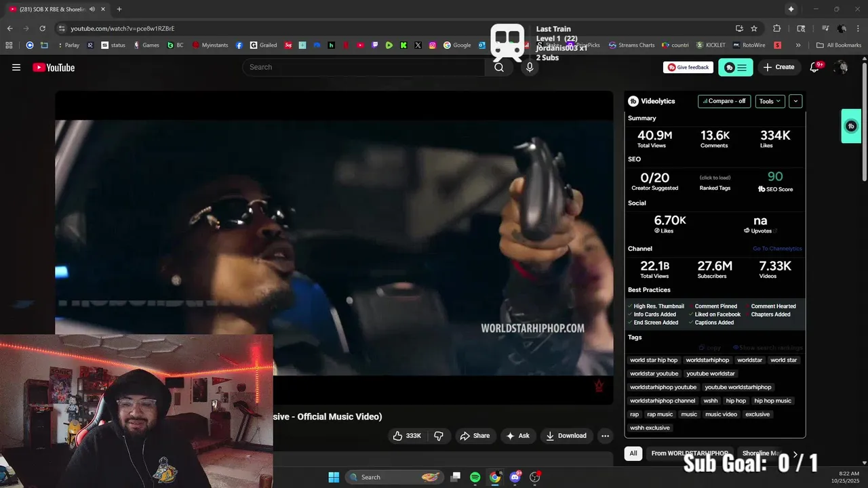The image size is (868, 488).
Task: Open YouTube notifications bell
Action: pyautogui.click(x=815, y=67)
